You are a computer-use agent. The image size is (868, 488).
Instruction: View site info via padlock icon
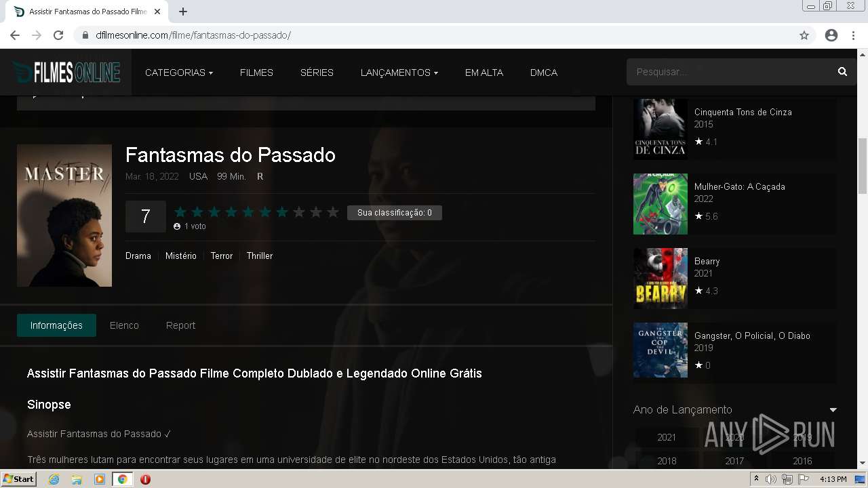(x=85, y=35)
